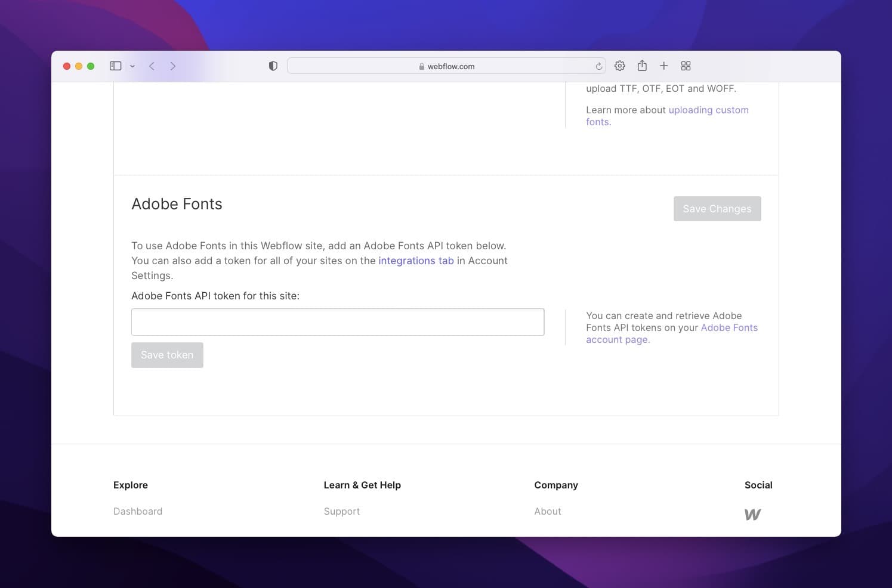Click the 'Adobe Fonts API token for this site' label
892x588 pixels.
(215, 296)
